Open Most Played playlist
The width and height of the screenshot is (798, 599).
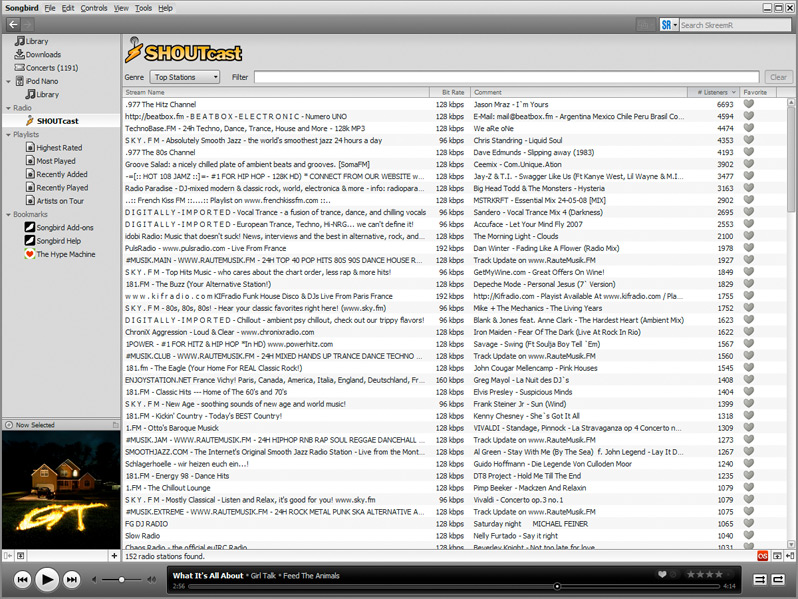pyautogui.click(x=50, y=161)
